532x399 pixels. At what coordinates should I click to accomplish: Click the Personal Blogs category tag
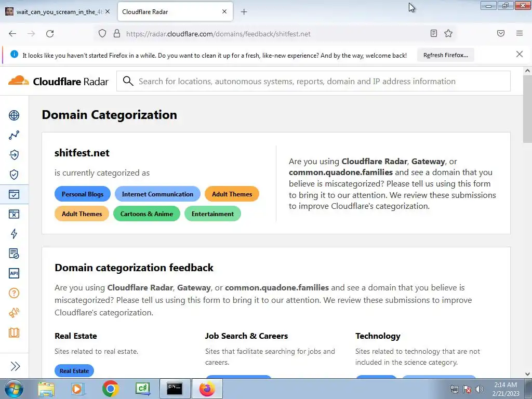click(83, 194)
